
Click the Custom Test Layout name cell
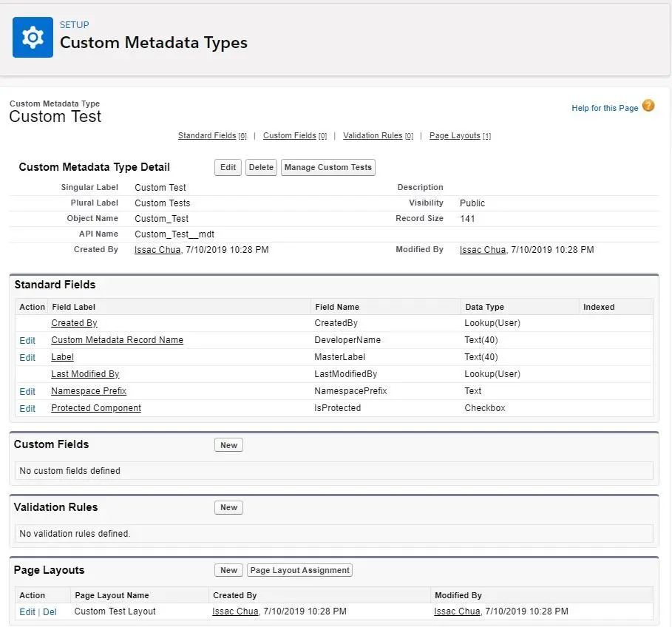click(115, 611)
